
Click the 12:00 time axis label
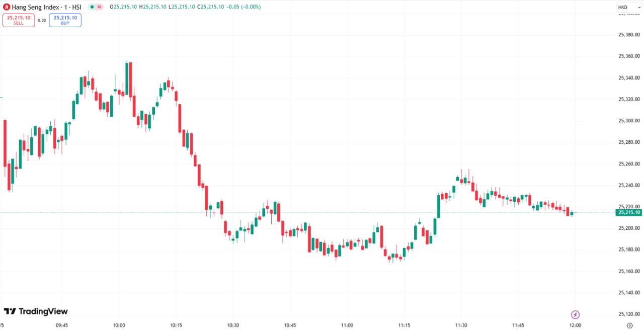pos(575,325)
